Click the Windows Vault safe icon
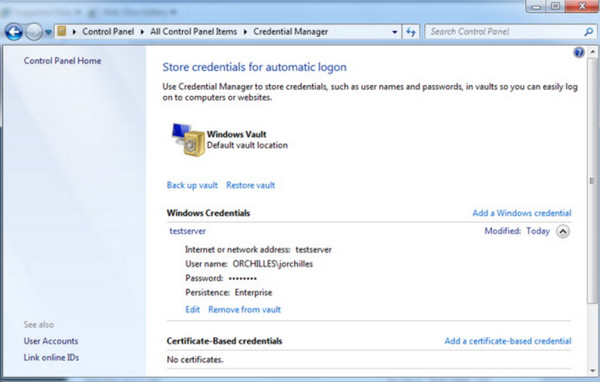 (x=188, y=139)
